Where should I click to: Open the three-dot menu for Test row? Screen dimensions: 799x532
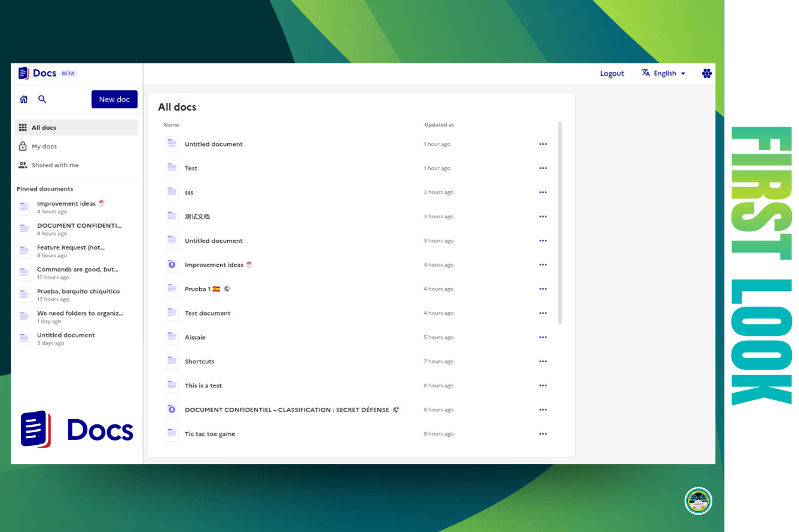click(x=542, y=169)
